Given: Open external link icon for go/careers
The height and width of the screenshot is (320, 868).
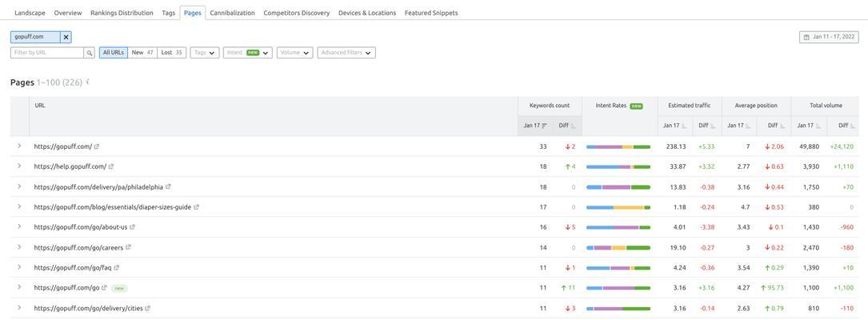Looking at the screenshot, I should coord(129,247).
